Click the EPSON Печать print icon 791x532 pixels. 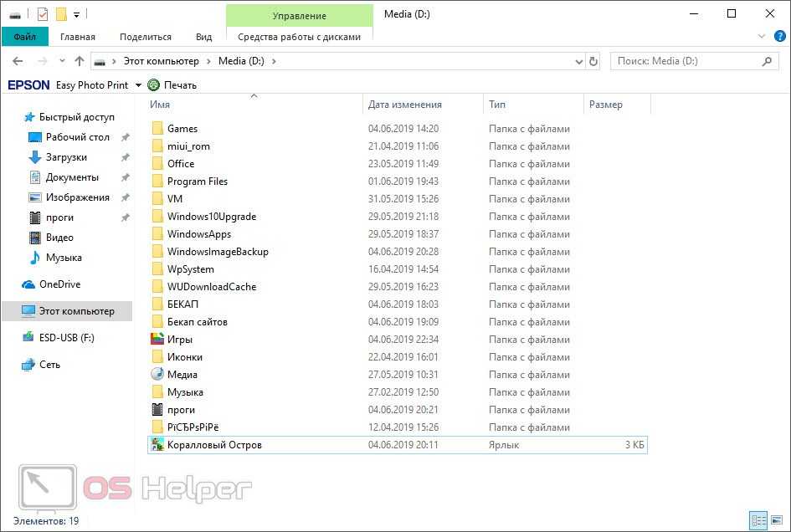pyautogui.click(x=154, y=84)
